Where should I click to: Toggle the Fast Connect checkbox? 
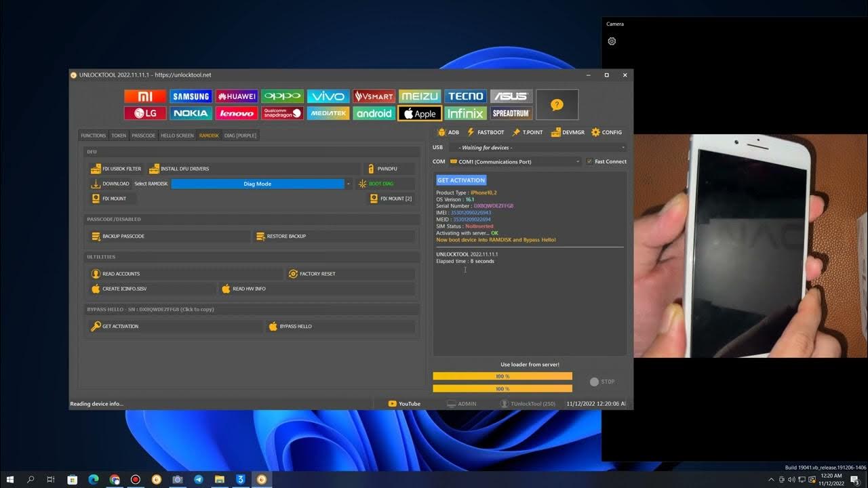pyautogui.click(x=589, y=161)
